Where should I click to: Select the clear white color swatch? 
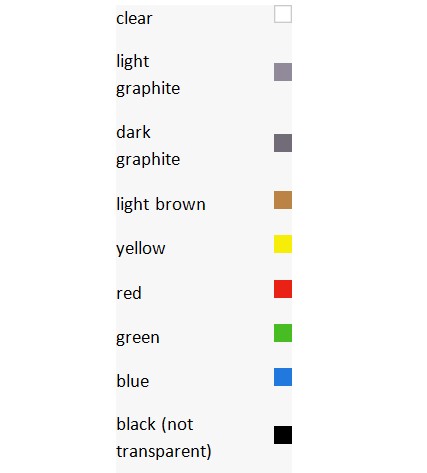click(283, 14)
